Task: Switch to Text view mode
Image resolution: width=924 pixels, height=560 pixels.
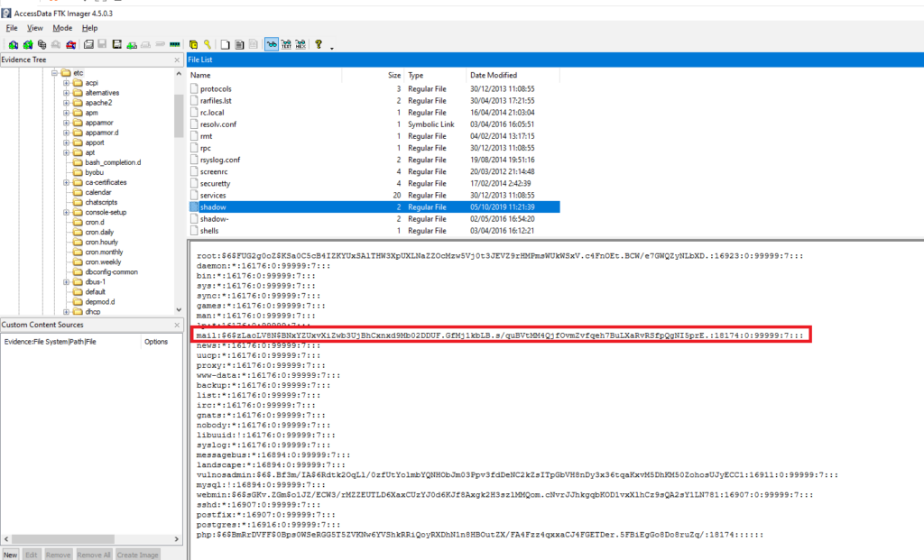Action: (285, 43)
